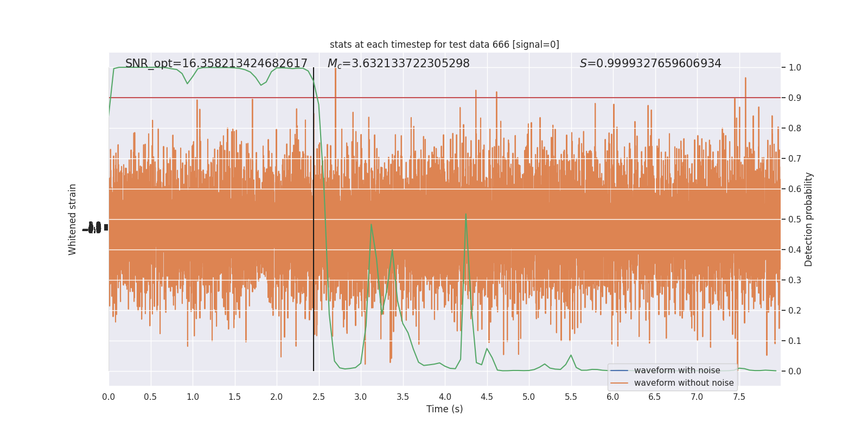Click right-axis probability tick 0.2
This screenshot has width=868, height=434.
pos(795,311)
